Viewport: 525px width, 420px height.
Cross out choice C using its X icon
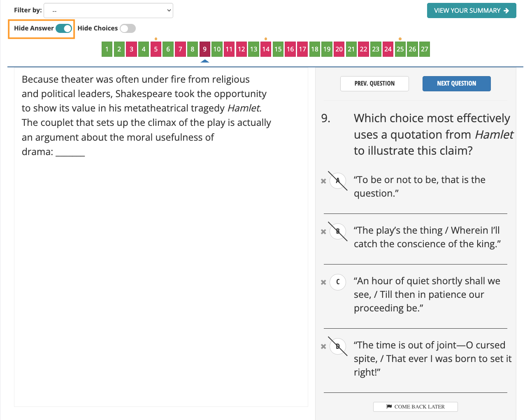pyautogui.click(x=323, y=282)
